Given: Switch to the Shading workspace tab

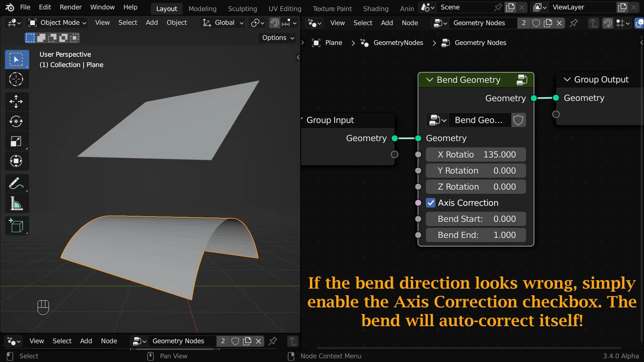Looking at the screenshot, I should point(376,8).
